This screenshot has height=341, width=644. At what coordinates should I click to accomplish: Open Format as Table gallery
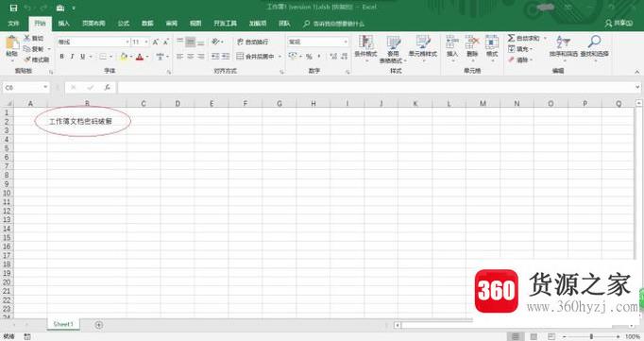pyautogui.click(x=393, y=49)
